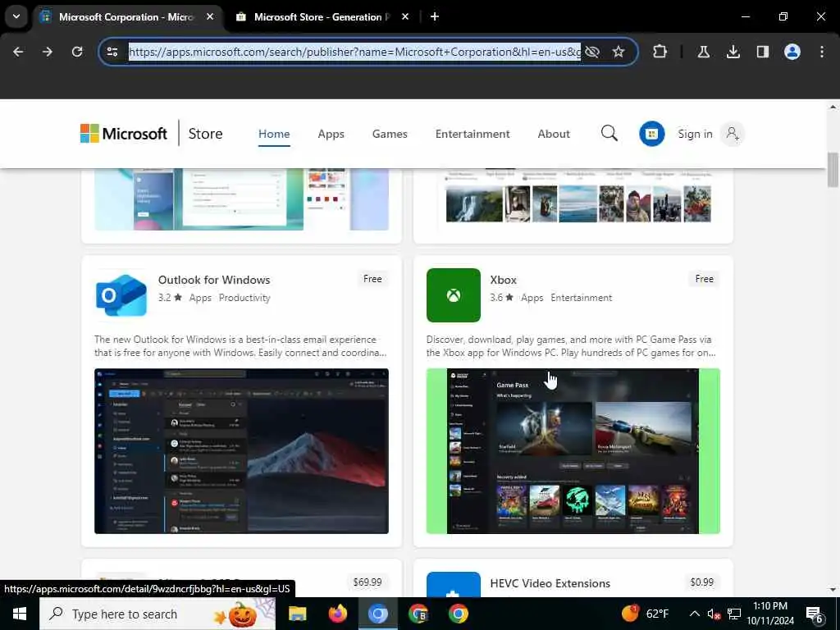Open a new browser tab
The image size is (840, 630).
point(435,16)
